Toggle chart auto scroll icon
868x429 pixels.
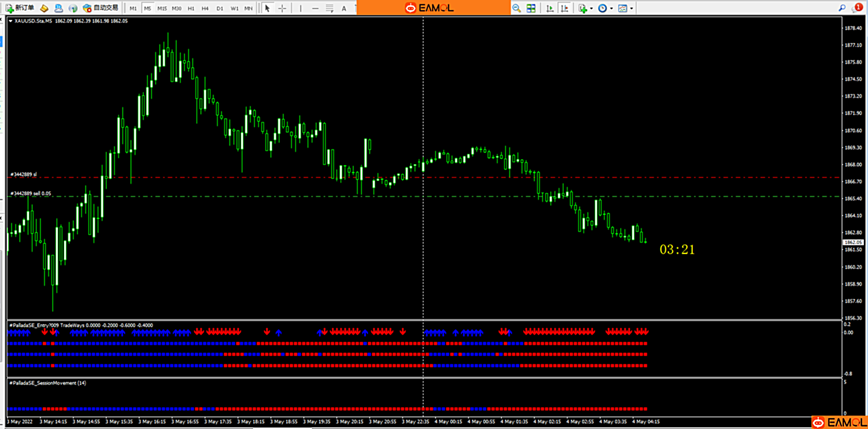click(550, 8)
